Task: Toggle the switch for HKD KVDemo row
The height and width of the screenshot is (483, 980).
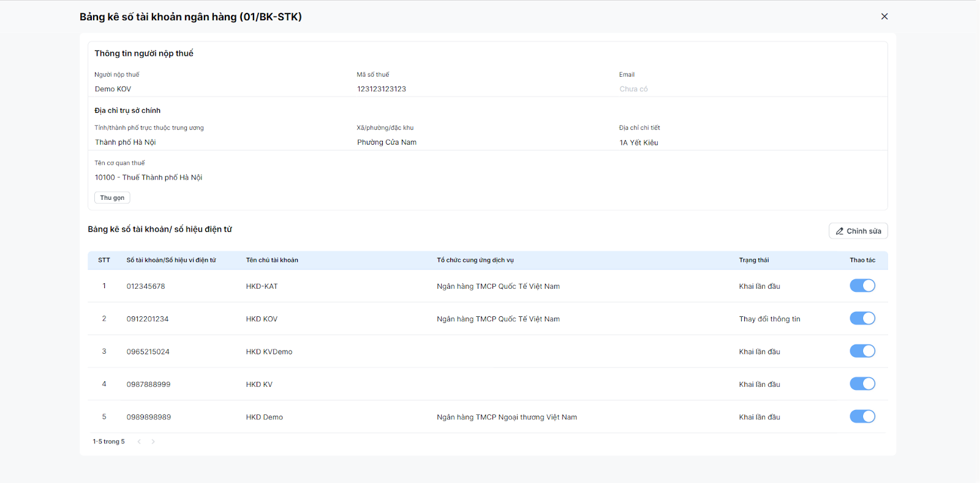Action: [x=862, y=351]
